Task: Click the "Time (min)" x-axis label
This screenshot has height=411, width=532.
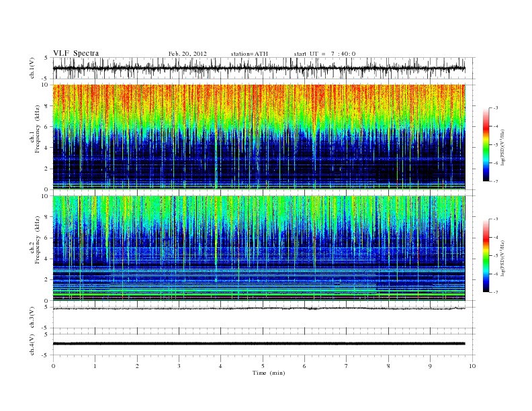Action: coord(269,373)
